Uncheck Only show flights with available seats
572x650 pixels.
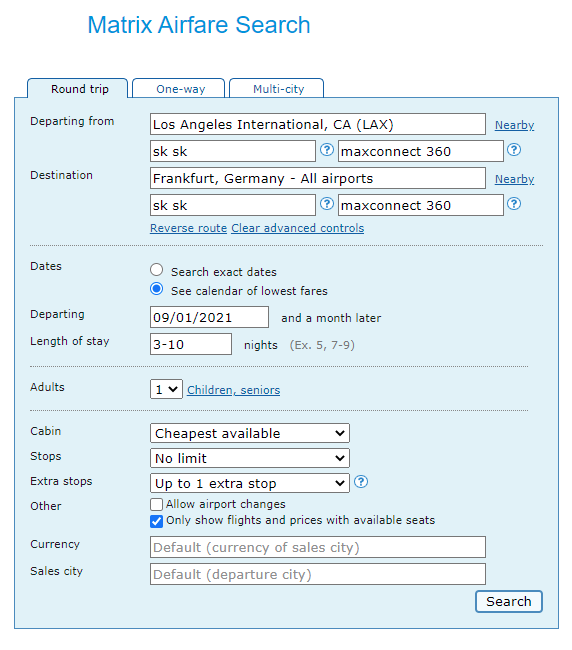pyautogui.click(x=156, y=521)
